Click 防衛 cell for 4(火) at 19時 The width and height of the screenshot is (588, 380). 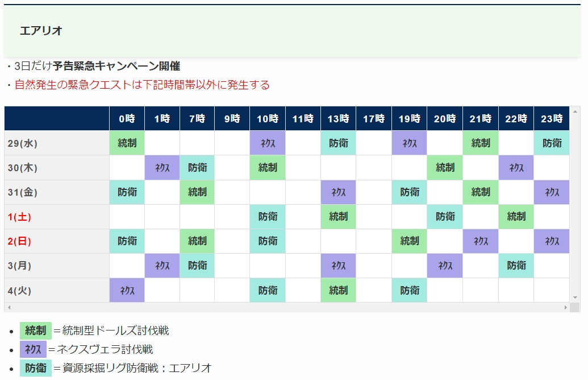click(x=409, y=290)
